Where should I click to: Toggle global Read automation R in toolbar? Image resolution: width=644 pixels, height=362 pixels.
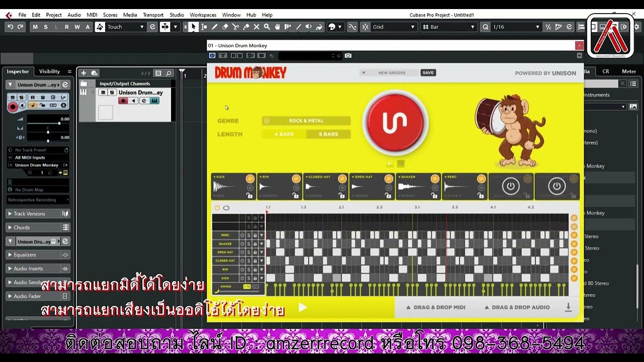[67, 27]
